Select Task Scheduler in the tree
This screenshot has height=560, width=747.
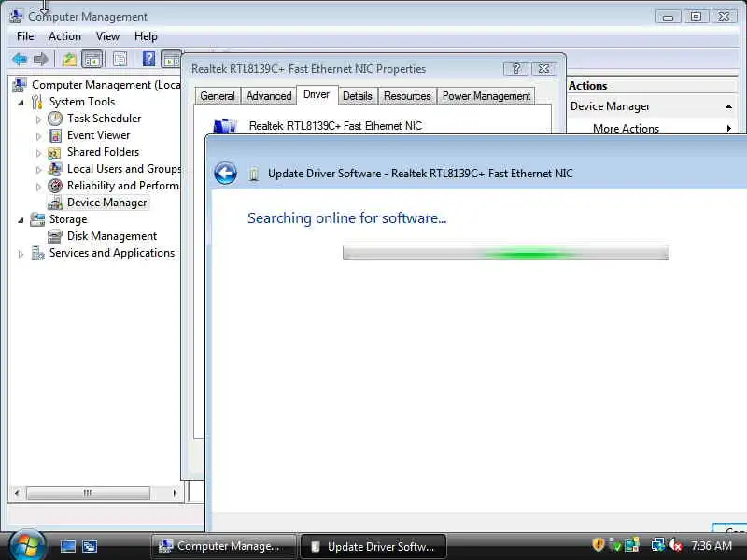(104, 119)
